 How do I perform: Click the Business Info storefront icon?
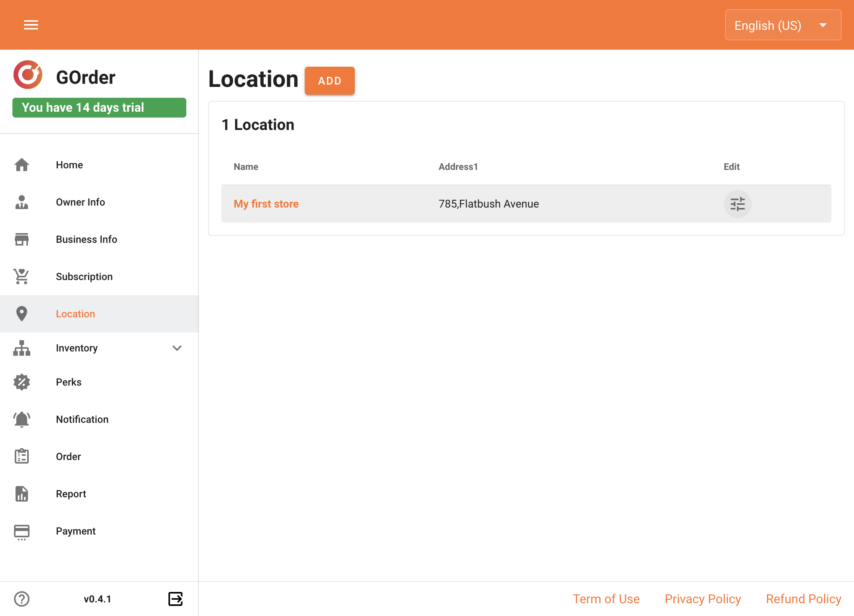pyautogui.click(x=22, y=239)
